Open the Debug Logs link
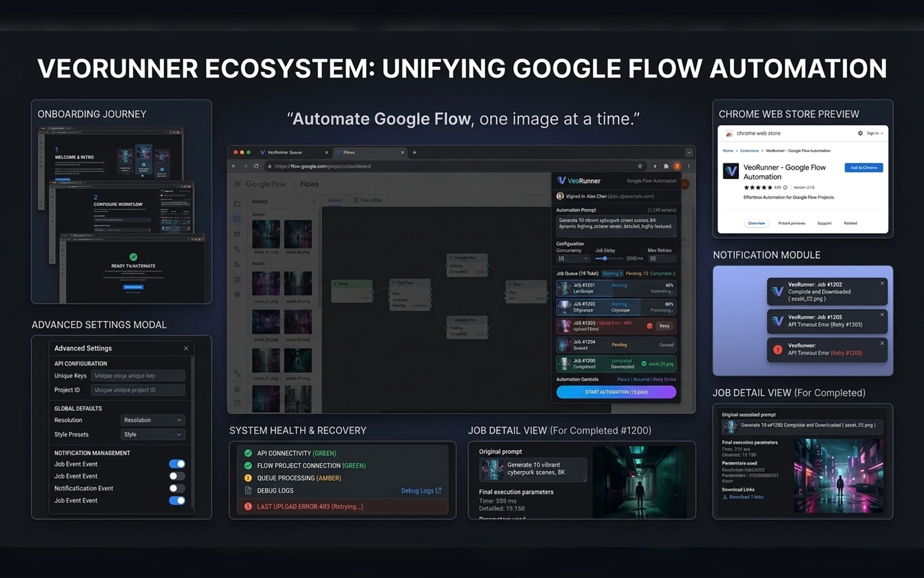Viewport: 924px width, 578px height. pyautogui.click(x=421, y=491)
